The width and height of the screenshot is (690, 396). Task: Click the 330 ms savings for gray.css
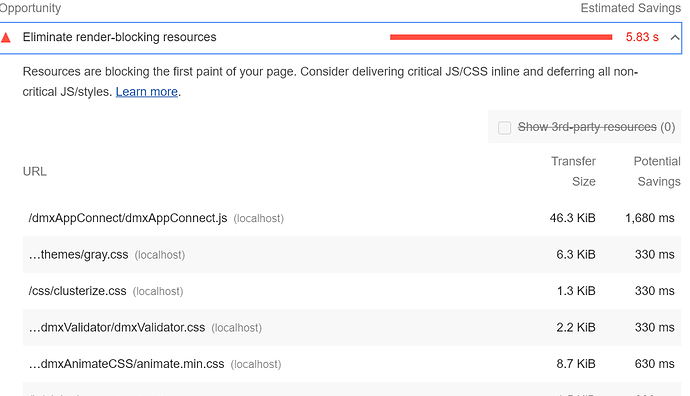(654, 254)
